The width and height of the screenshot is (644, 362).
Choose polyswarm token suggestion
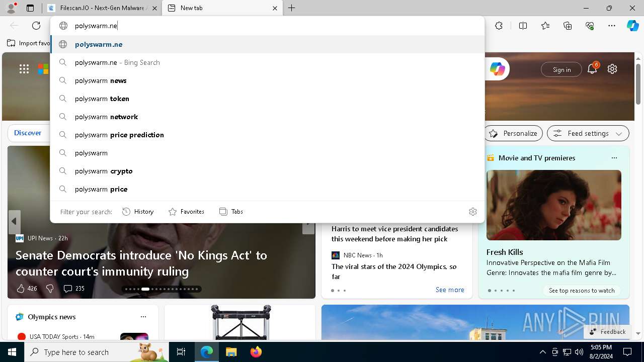point(267,99)
